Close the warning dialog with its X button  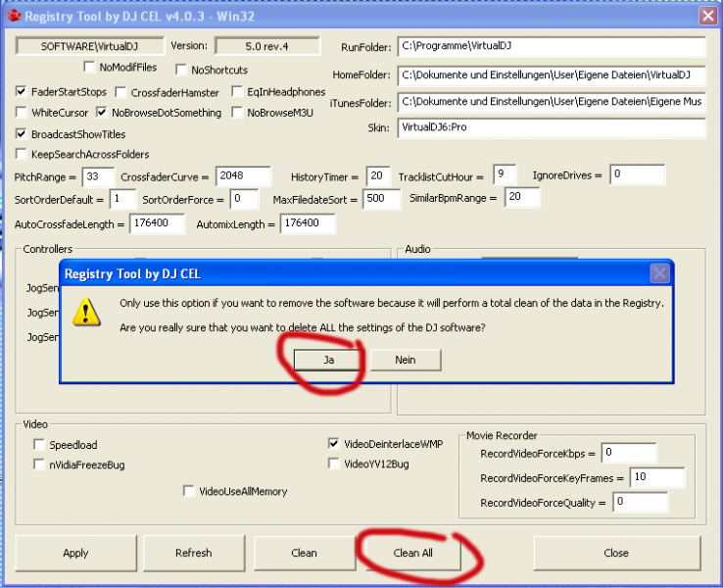[659, 273]
